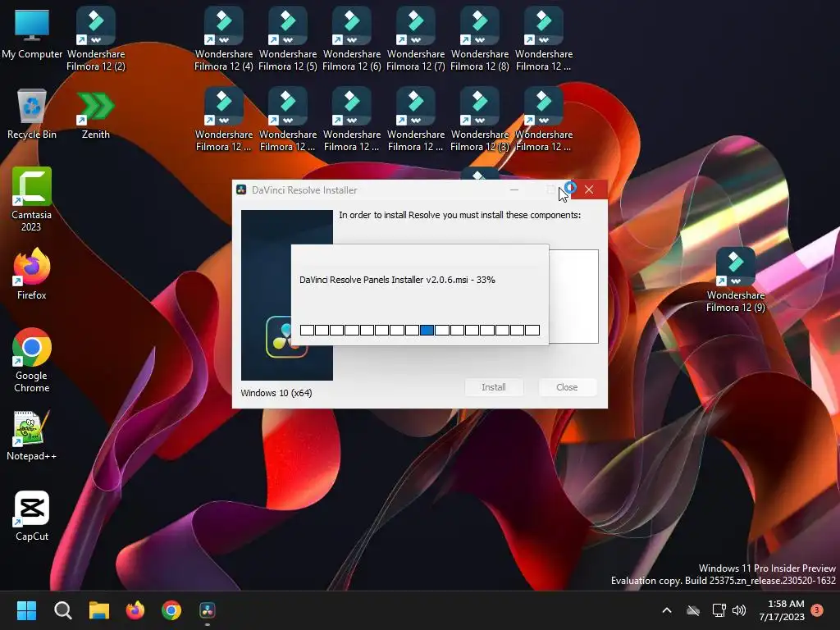Image resolution: width=840 pixels, height=630 pixels.
Task: Select Wondershare Filmora 12 (5) desktop shortcut
Action: click(288, 39)
